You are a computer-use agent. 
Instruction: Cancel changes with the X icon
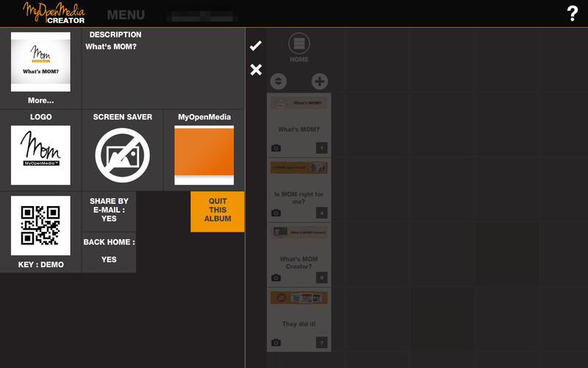[x=256, y=69]
